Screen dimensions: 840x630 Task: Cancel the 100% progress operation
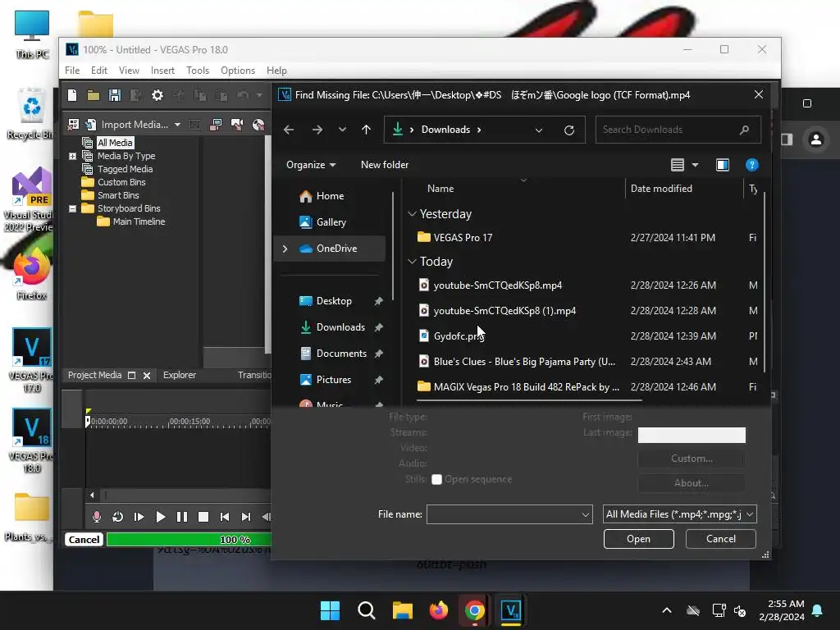[x=84, y=540]
